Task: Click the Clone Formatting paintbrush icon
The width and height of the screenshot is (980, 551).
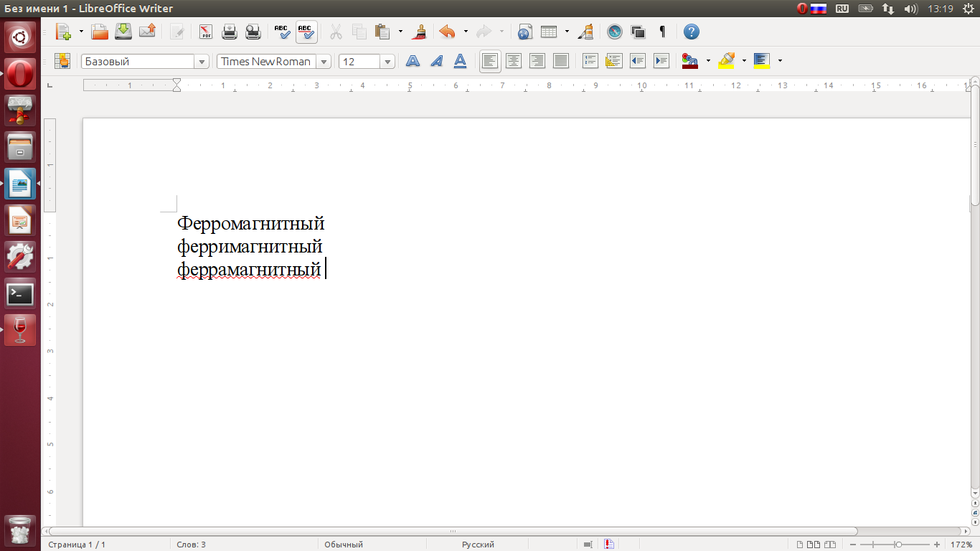Action: [420, 32]
